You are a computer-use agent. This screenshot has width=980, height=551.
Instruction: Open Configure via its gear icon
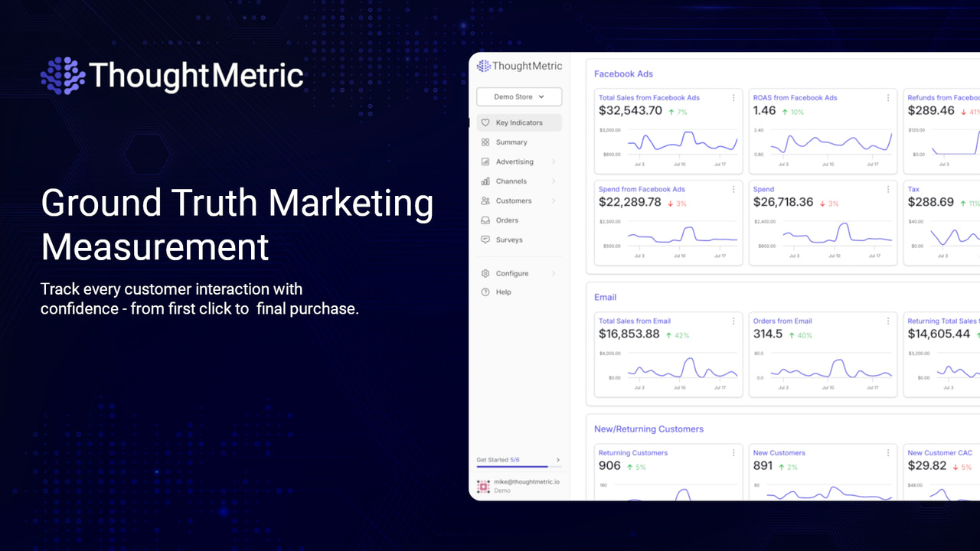pyautogui.click(x=485, y=273)
